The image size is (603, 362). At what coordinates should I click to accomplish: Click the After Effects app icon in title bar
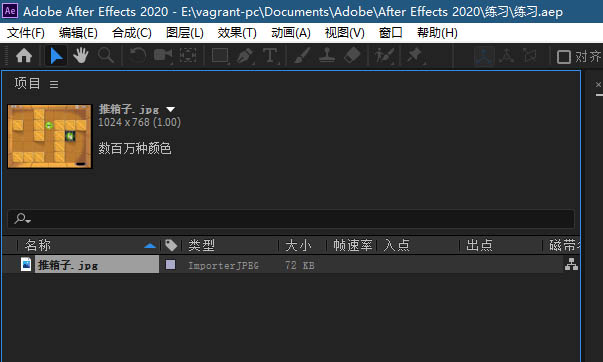(x=10, y=11)
